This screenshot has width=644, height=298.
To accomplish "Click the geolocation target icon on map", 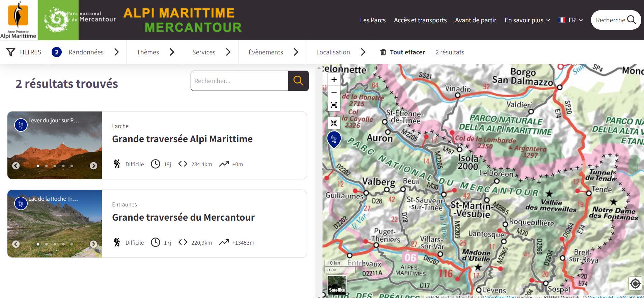I will click(635, 283).
